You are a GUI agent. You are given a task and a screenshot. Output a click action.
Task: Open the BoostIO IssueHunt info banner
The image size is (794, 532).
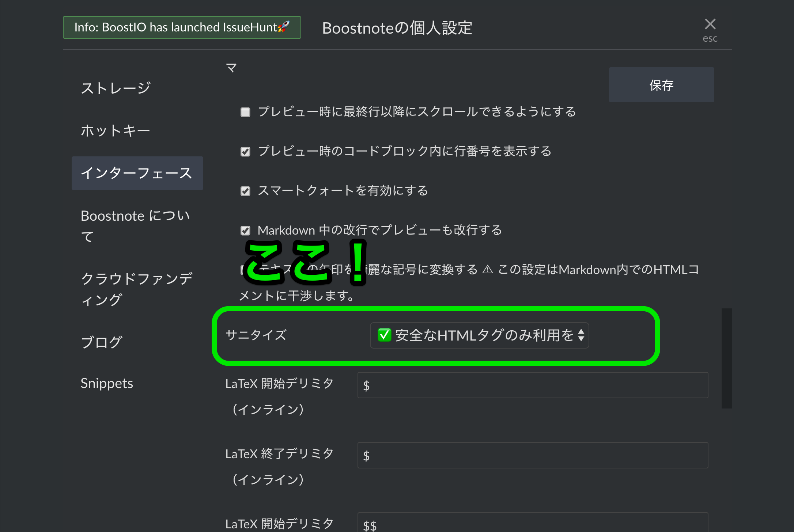point(182,27)
